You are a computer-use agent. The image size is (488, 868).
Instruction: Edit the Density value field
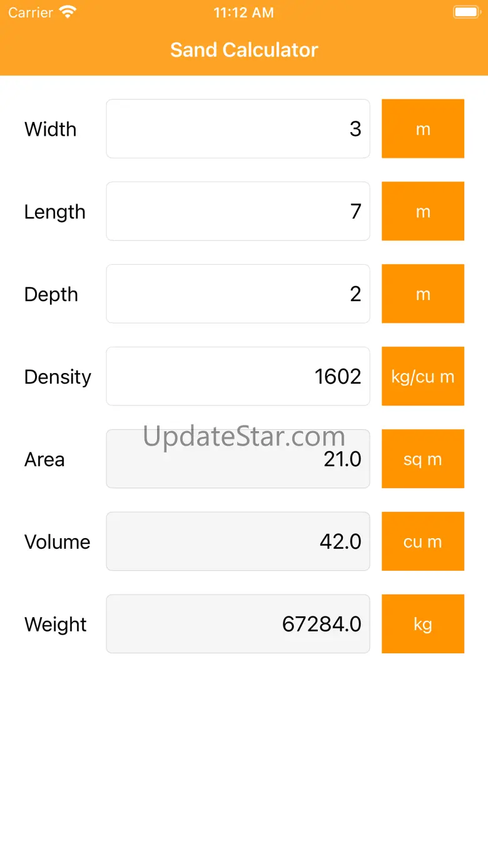coord(238,377)
